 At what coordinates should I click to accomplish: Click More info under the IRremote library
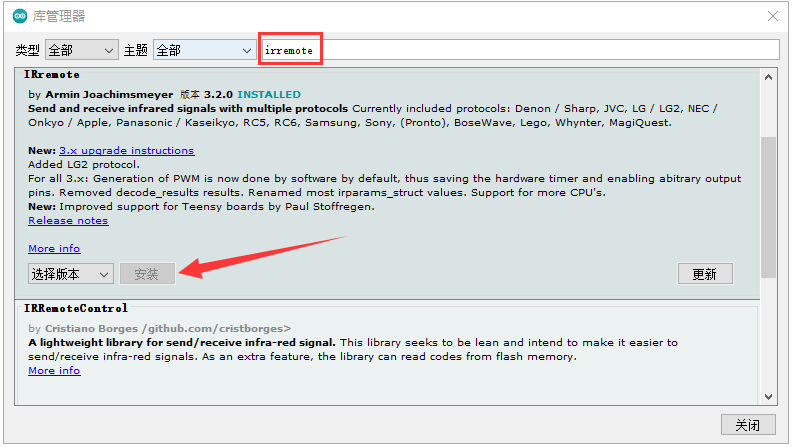tap(54, 248)
